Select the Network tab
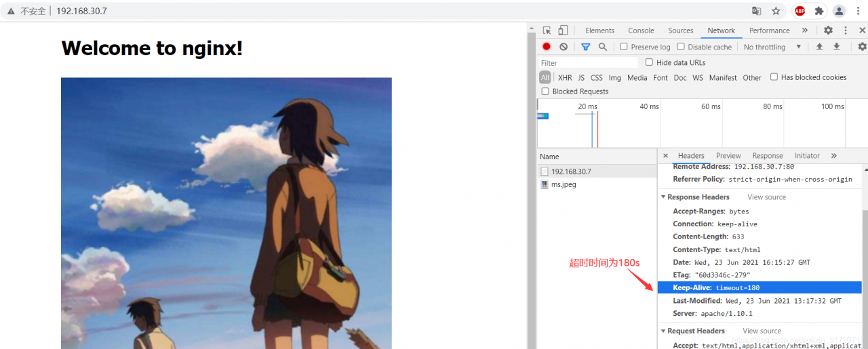 pyautogui.click(x=721, y=30)
